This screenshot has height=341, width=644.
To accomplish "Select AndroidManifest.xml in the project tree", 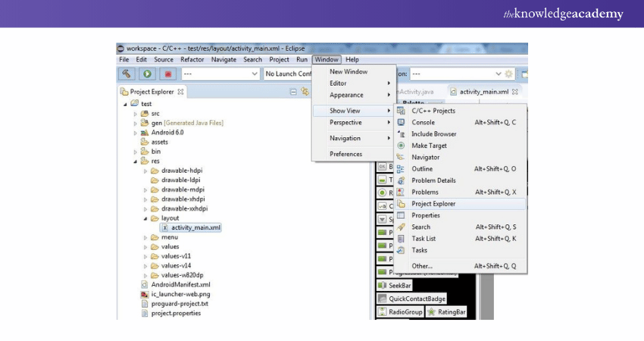I will coord(179,285).
